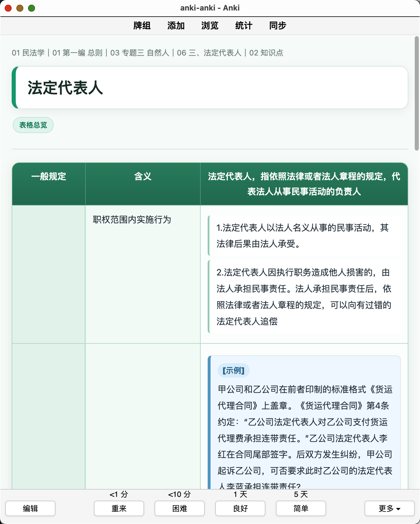The width and height of the screenshot is (420, 524).
Task: Click the red close window button
Action: tap(8, 8)
